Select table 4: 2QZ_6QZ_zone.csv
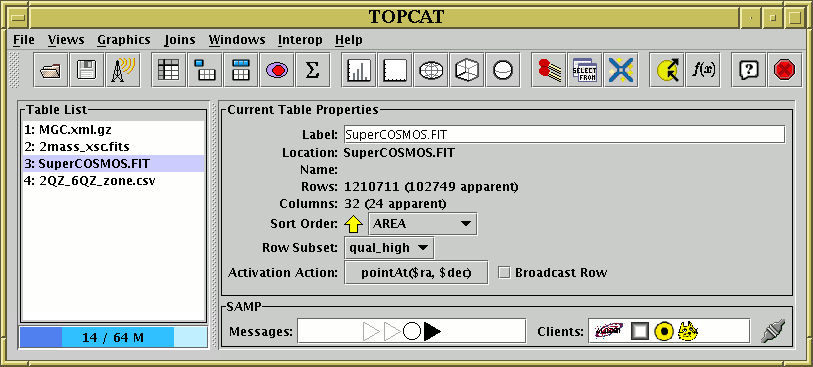Image resolution: width=813 pixels, height=367 pixels. [x=114, y=181]
